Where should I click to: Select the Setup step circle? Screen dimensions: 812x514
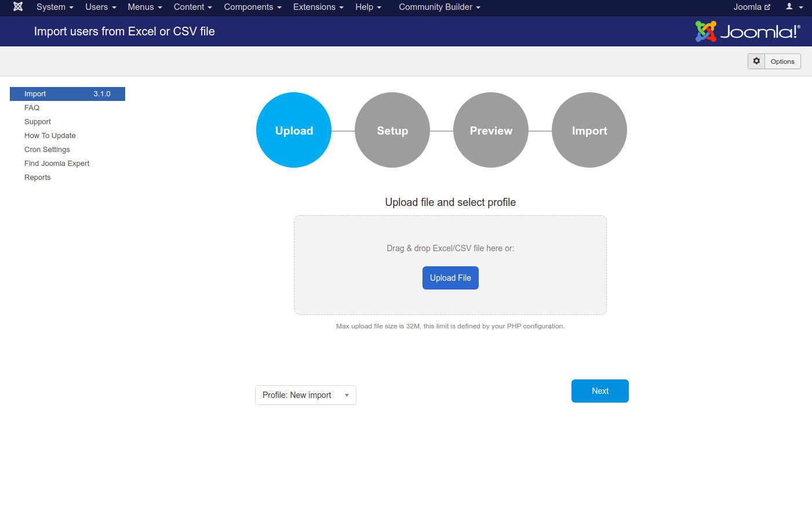pyautogui.click(x=392, y=131)
